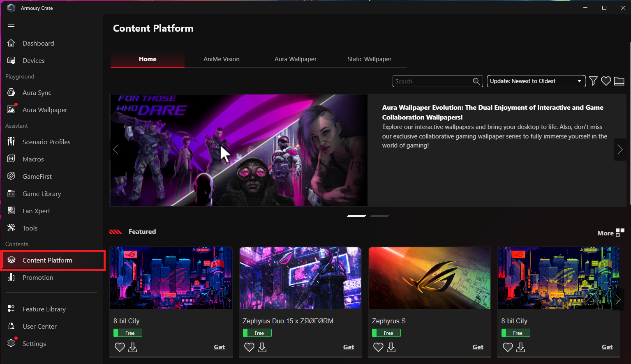The width and height of the screenshot is (631, 364).
Task: Download last 8-bit City wallpaper
Action: point(520,348)
